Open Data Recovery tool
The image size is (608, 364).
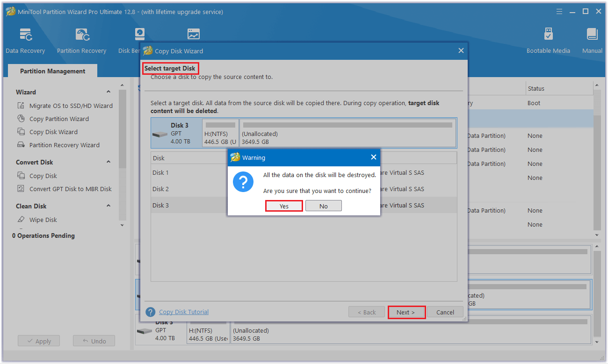click(25, 41)
